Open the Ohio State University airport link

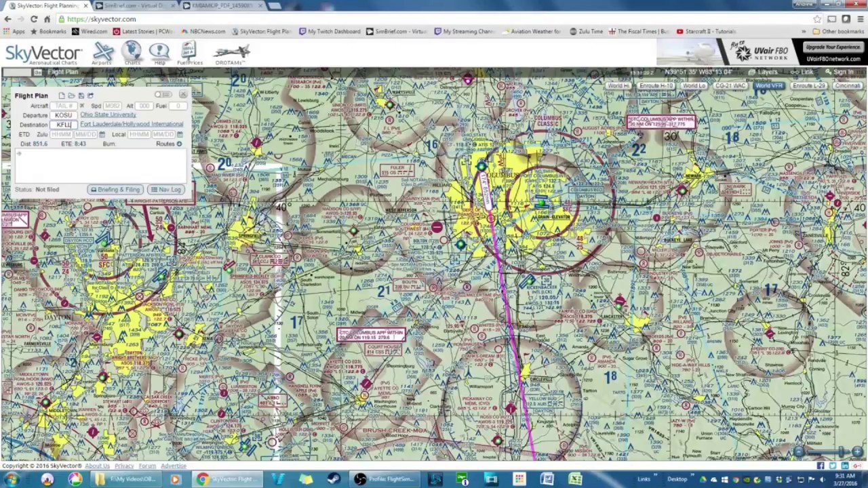[x=108, y=115]
